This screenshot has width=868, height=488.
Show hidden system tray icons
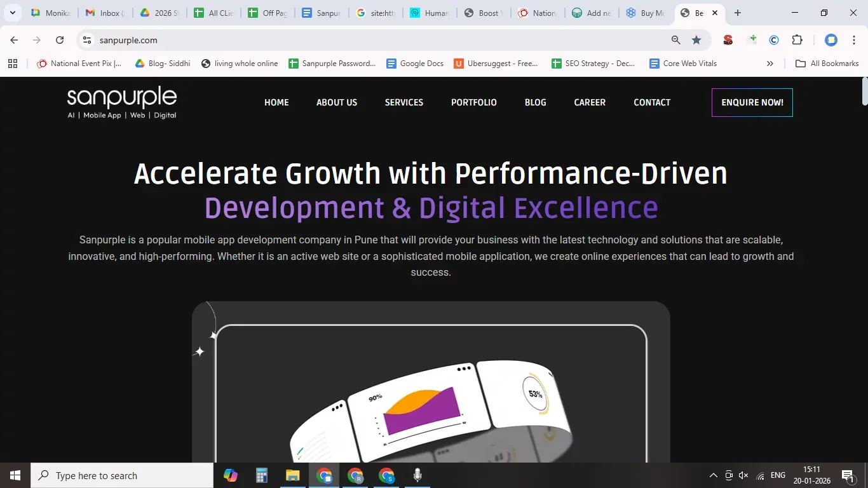point(714,475)
